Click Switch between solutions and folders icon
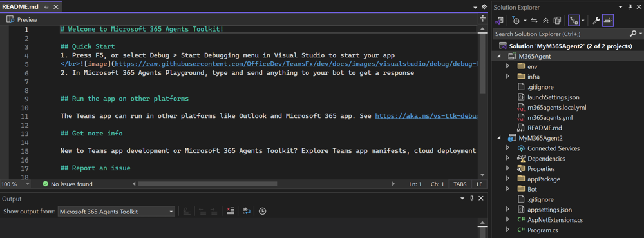The width and height of the screenshot is (644, 238). click(500, 20)
